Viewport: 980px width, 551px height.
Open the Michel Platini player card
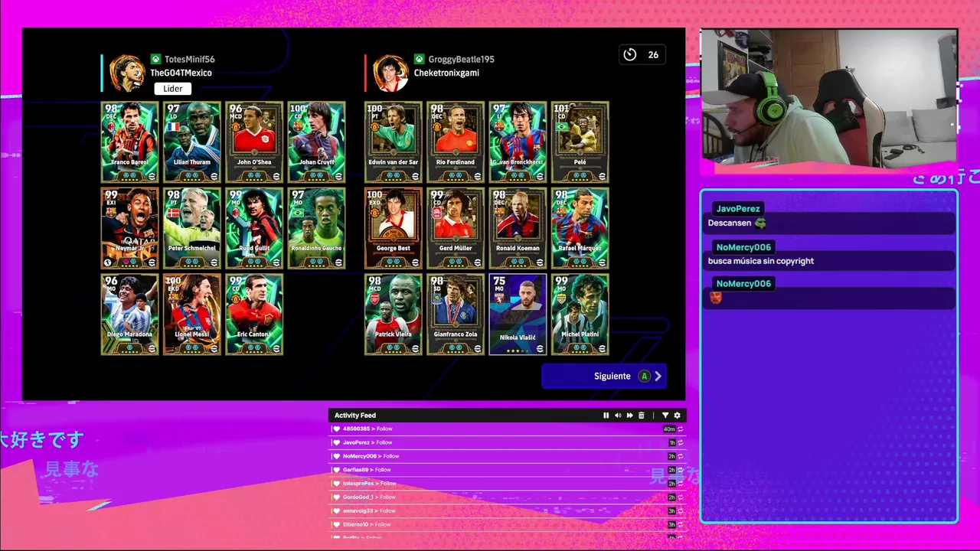pyautogui.click(x=580, y=314)
